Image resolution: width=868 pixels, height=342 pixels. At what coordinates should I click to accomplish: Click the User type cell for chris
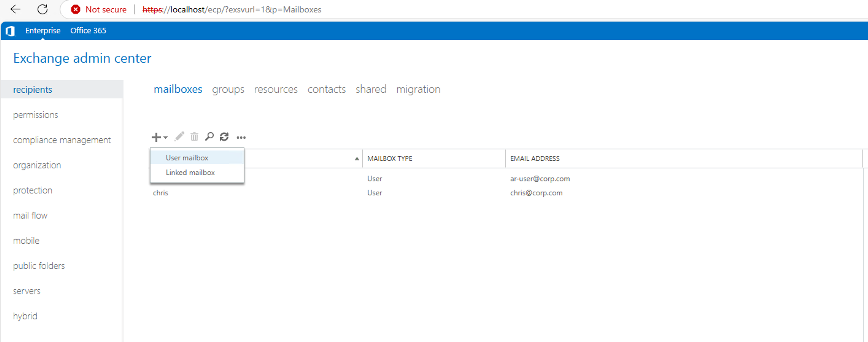[x=375, y=193]
